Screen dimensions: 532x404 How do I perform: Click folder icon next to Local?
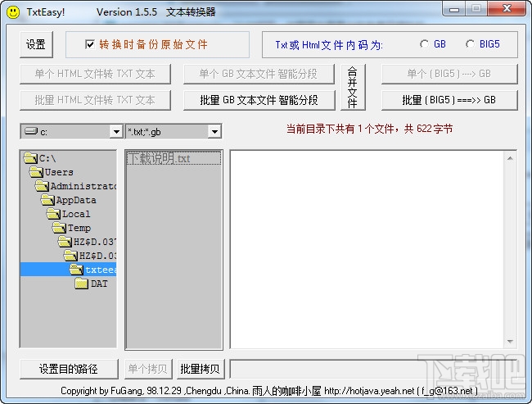coord(53,214)
